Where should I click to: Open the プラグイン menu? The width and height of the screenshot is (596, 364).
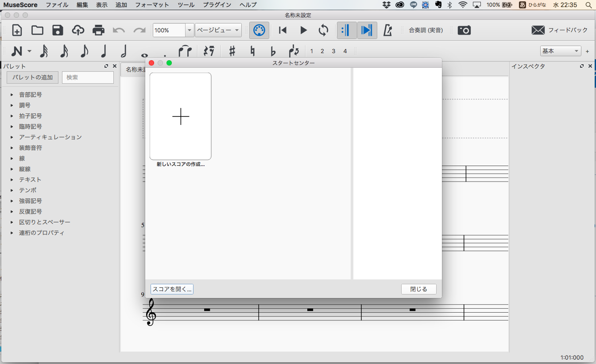click(218, 5)
